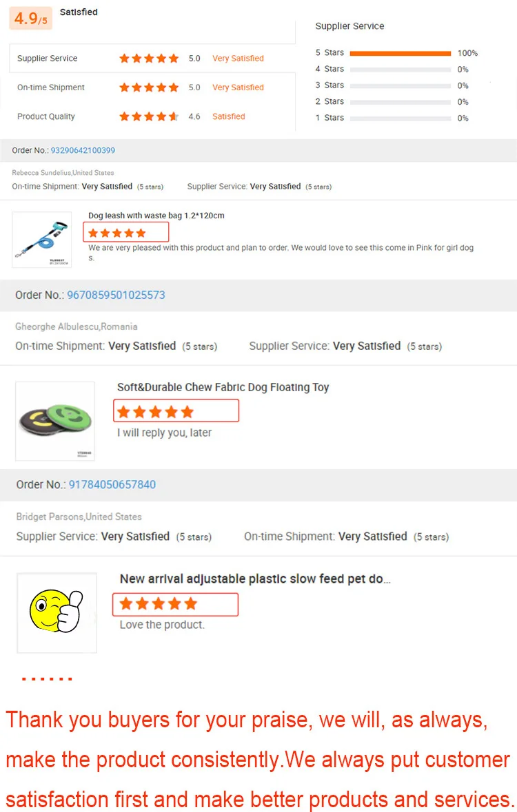Image resolution: width=517 pixels, height=812 pixels.
Task: Click the slow feed review star rating
Action: [x=159, y=604]
